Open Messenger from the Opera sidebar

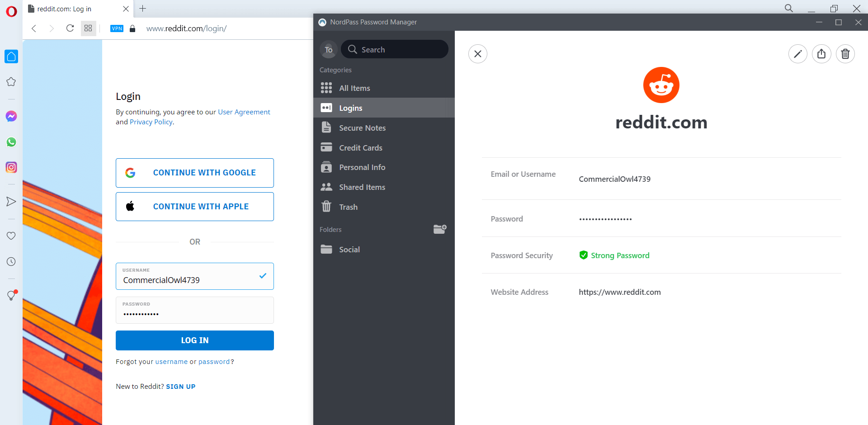[11, 116]
